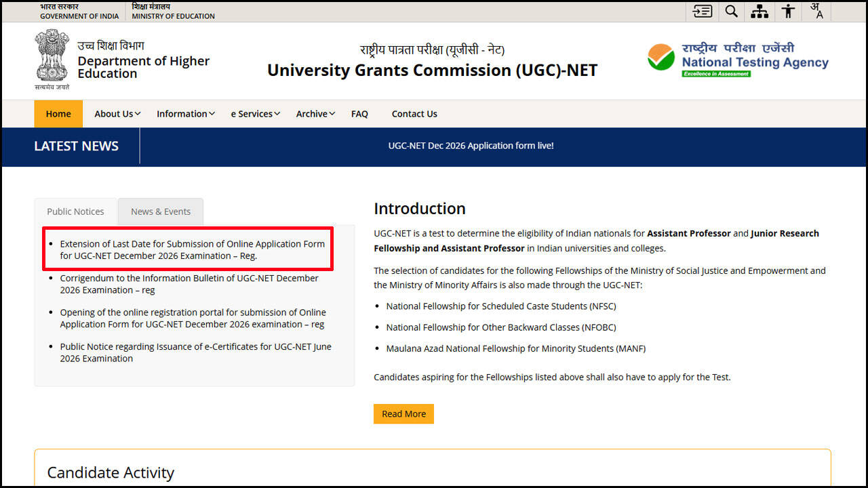Open the online registration portal opening notice
Viewport: 868px width, 488px height.
click(x=193, y=319)
